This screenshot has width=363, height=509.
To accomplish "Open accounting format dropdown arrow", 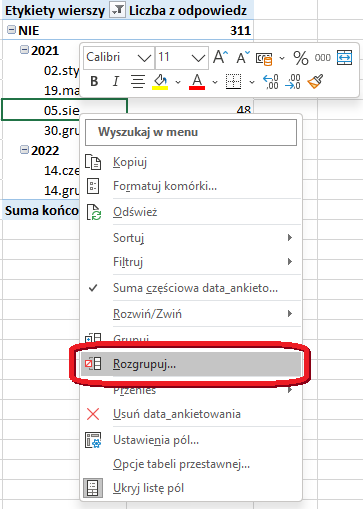I will (282, 58).
